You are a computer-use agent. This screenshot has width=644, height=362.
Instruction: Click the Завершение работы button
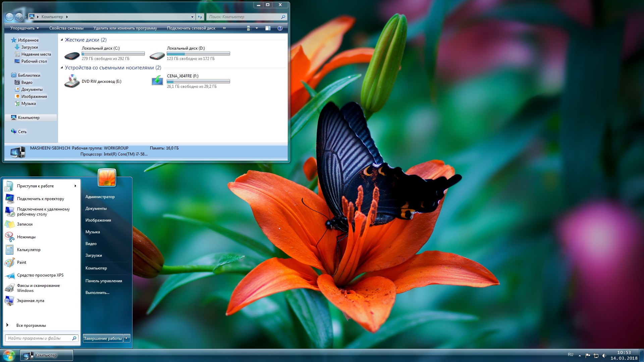click(x=103, y=338)
